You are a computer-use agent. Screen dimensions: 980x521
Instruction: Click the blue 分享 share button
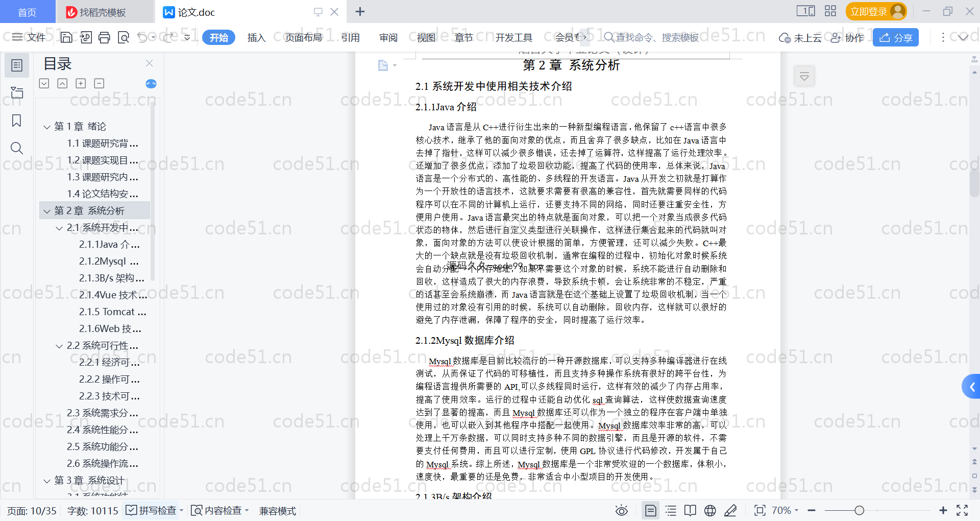(896, 37)
